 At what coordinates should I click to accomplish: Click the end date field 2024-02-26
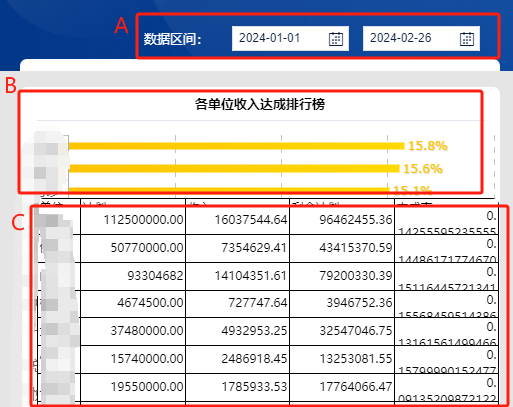421,38
